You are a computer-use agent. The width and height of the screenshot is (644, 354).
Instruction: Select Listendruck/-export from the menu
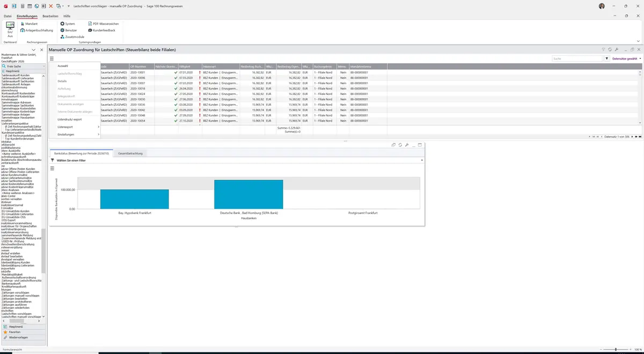(x=70, y=119)
